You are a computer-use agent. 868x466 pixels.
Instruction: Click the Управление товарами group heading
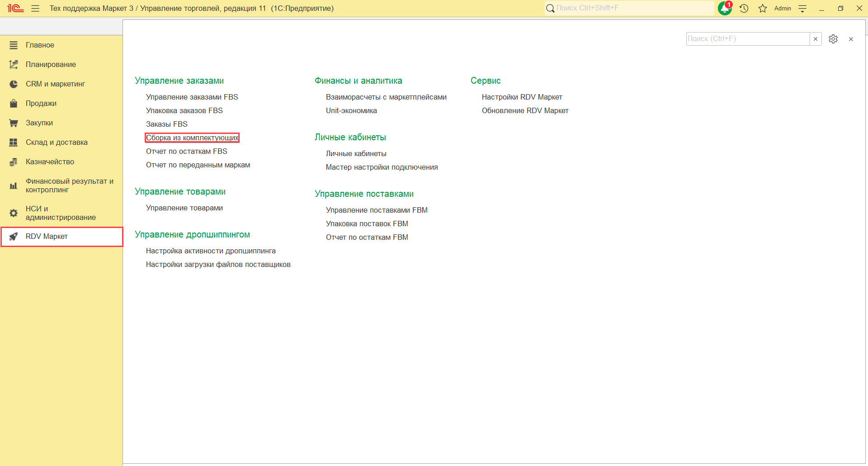[180, 192]
